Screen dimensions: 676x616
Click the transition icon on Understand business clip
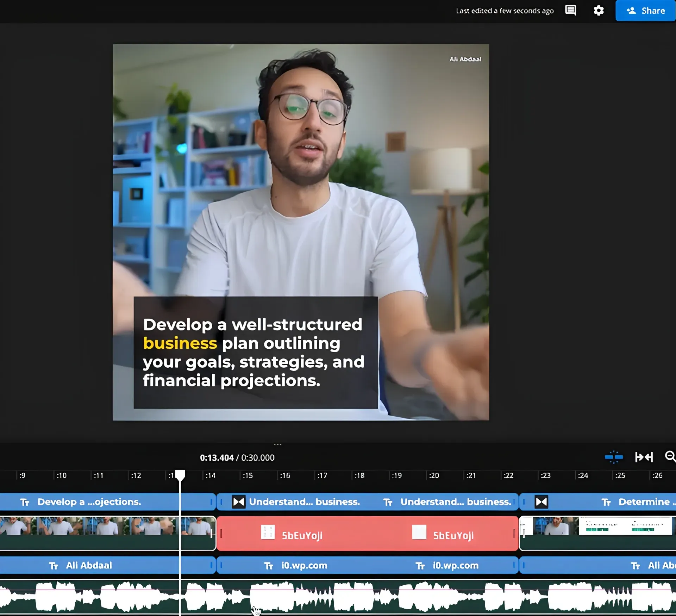[x=238, y=502]
